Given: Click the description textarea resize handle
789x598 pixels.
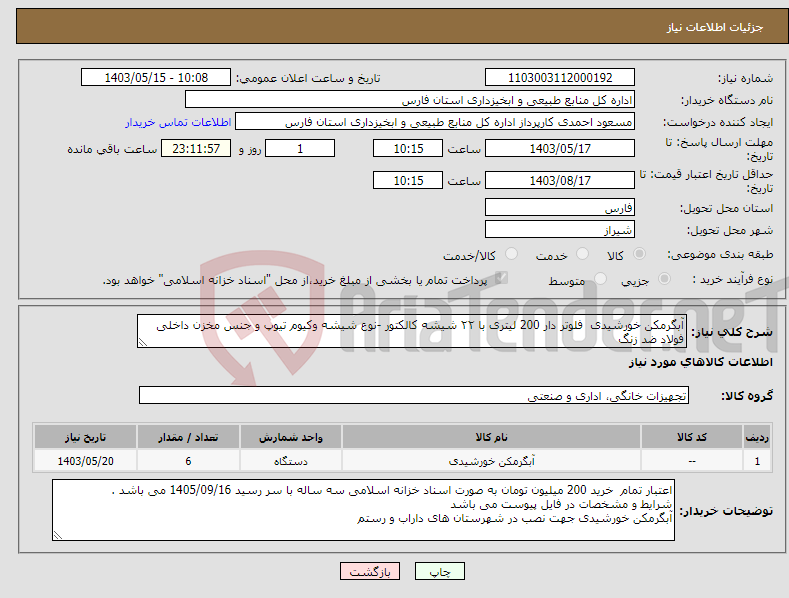Looking at the screenshot, I should (x=143, y=342).
